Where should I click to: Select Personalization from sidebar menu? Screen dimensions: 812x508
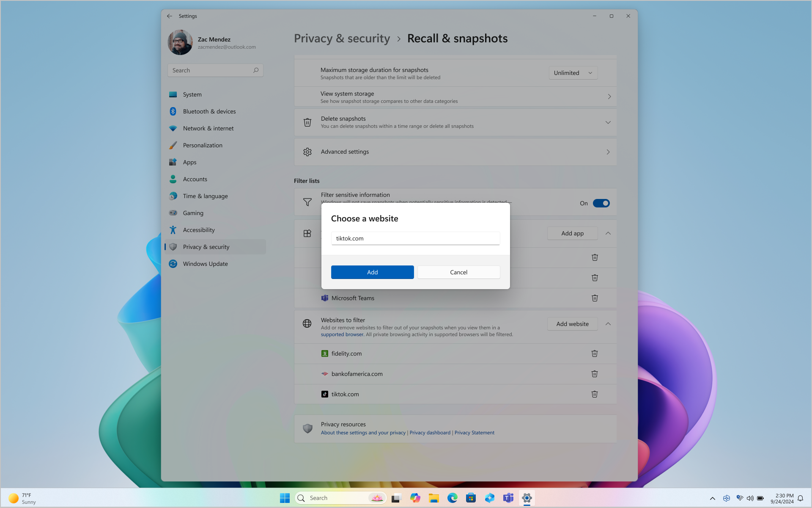202,144
